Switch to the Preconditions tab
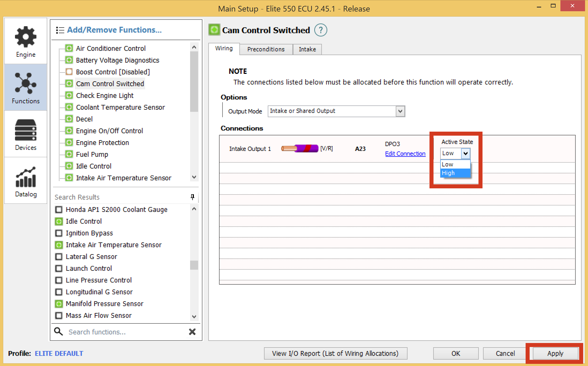Viewport: 588px width, 366px height. (x=266, y=49)
